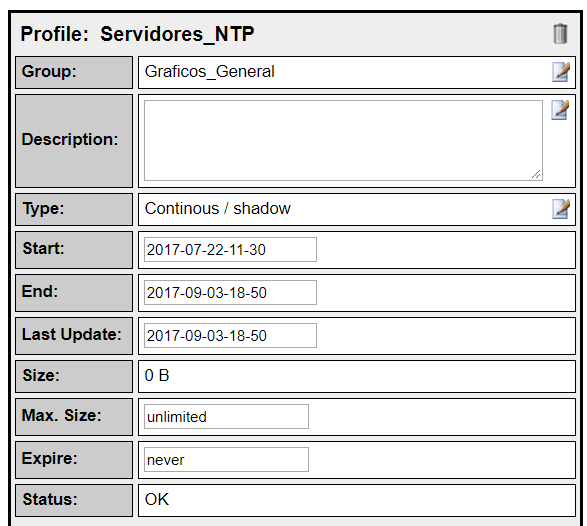The width and height of the screenshot is (587, 526).
Task: Focus the Start date field
Action: (230, 249)
